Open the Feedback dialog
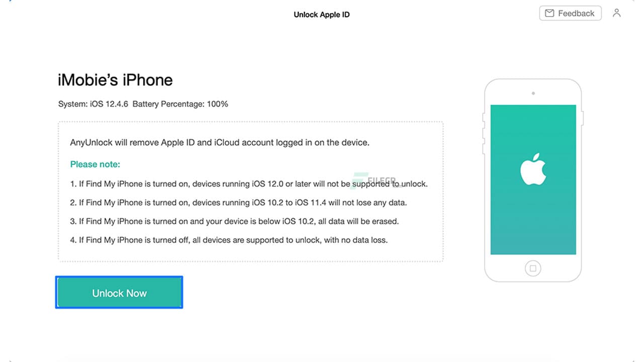 (570, 13)
